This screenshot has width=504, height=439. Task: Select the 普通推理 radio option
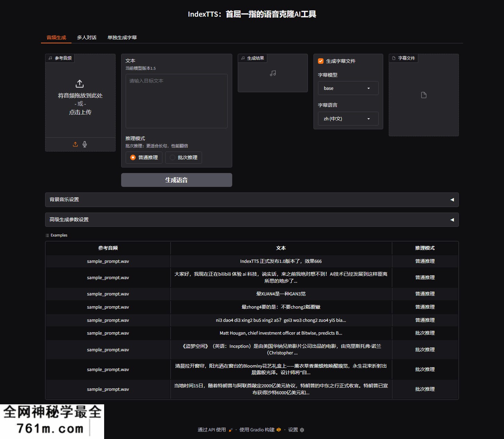point(144,157)
